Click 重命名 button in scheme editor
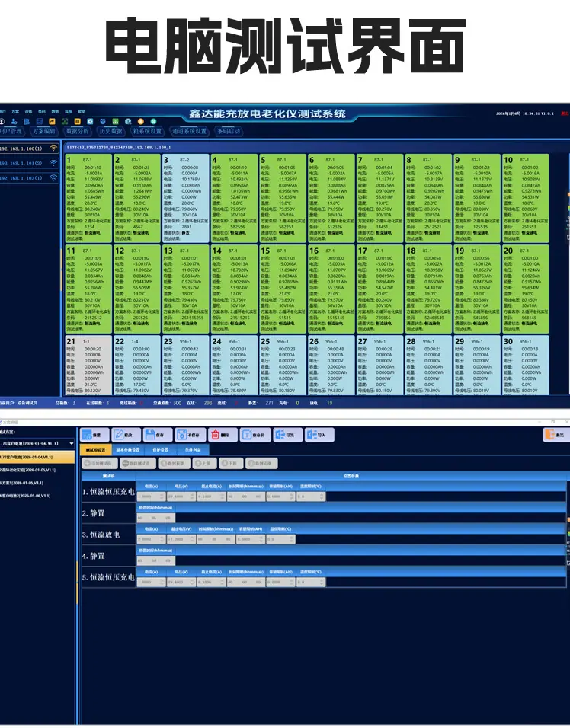The image size is (570, 728). (x=255, y=435)
